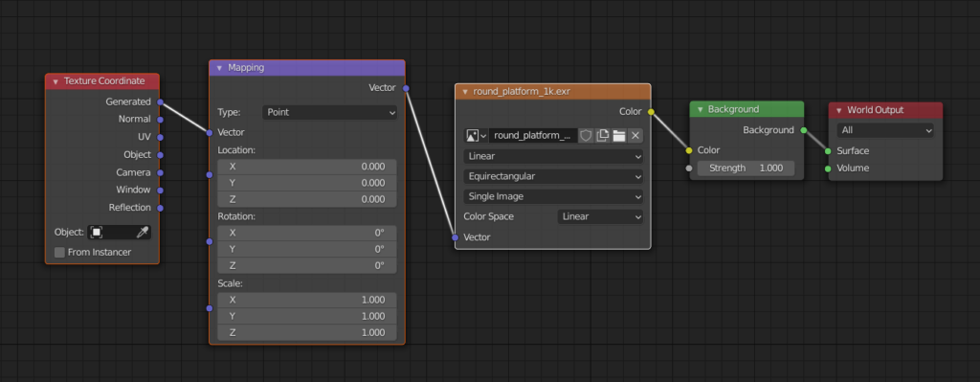Click the image name field round_platform_
980x382 pixels.
(x=532, y=136)
